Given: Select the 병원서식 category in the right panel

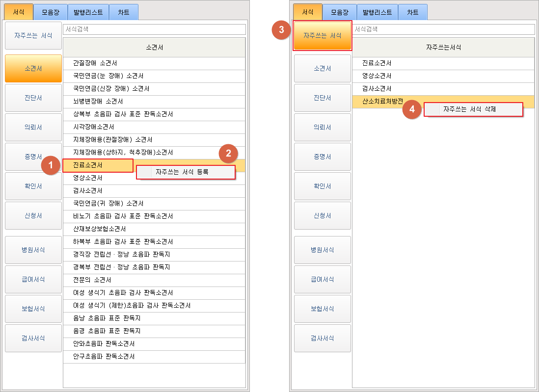Looking at the screenshot, I should click(x=322, y=250).
